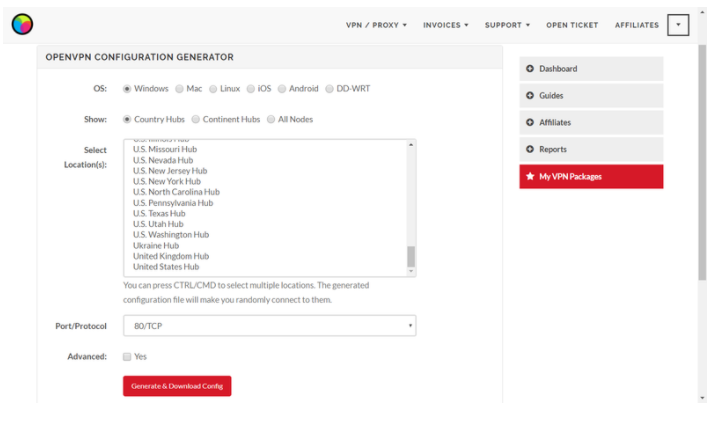The width and height of the screenshot is (713, 422).
Task: Click the plus icon beside Reports
Action: coord(530,149)
